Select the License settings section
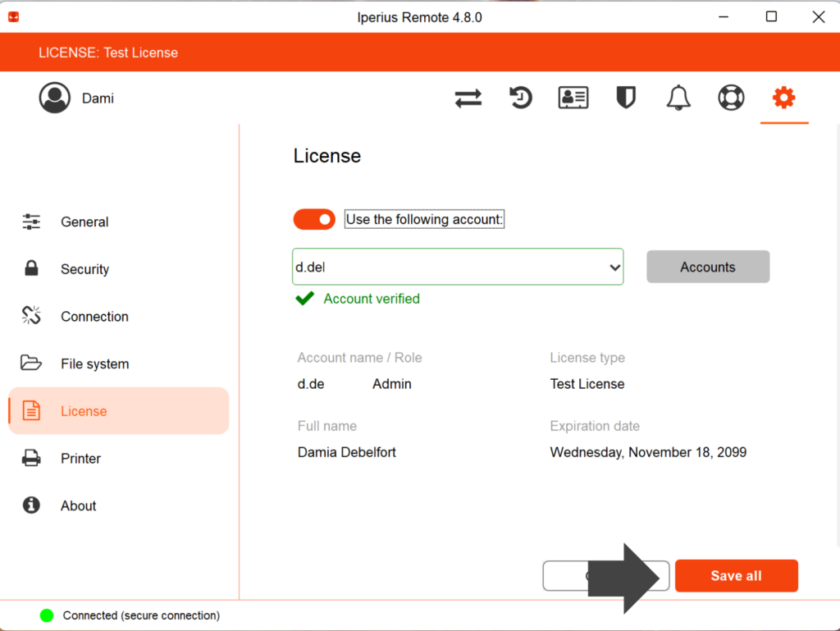Viewport: 840px width, 631px height. (120, 411)
